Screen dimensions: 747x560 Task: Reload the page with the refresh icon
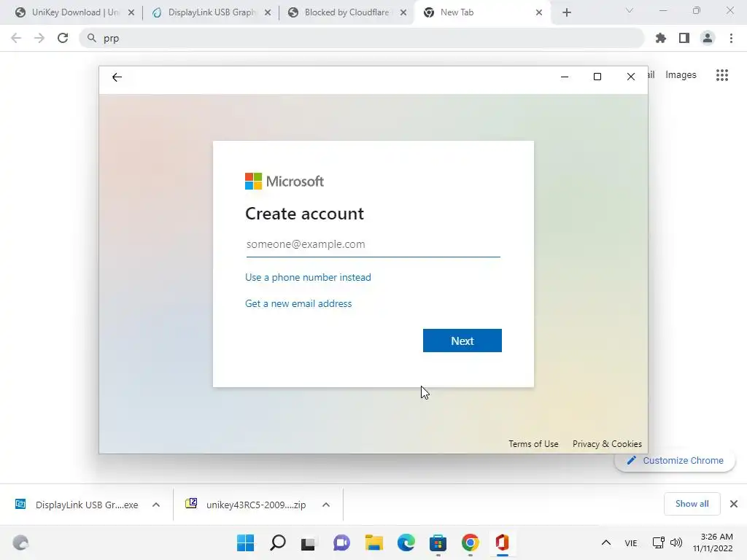(x=63, y=38)
